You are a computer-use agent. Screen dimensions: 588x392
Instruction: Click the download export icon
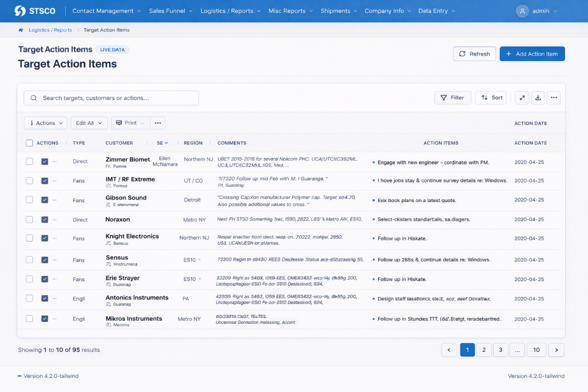(538, 98)
